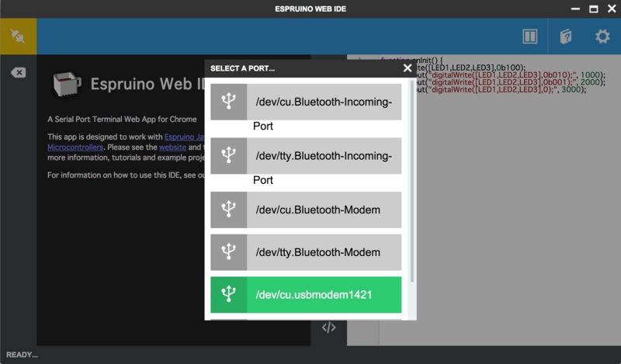Click USB icon beside /dev/tty.Bluetooth-Incoming-Port
The height and width of the screenshot is (364, 621).
tap(228, 156)
